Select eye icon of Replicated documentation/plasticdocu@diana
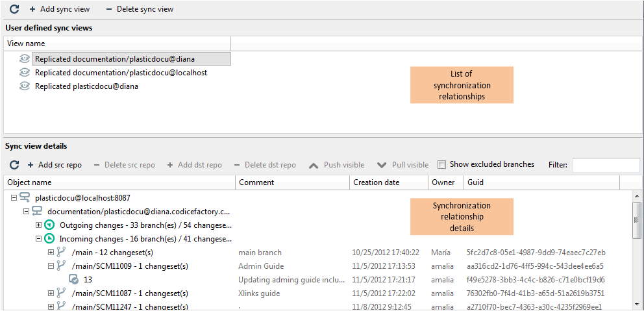Screen dimensions: 644x311 tap(25, 58)
